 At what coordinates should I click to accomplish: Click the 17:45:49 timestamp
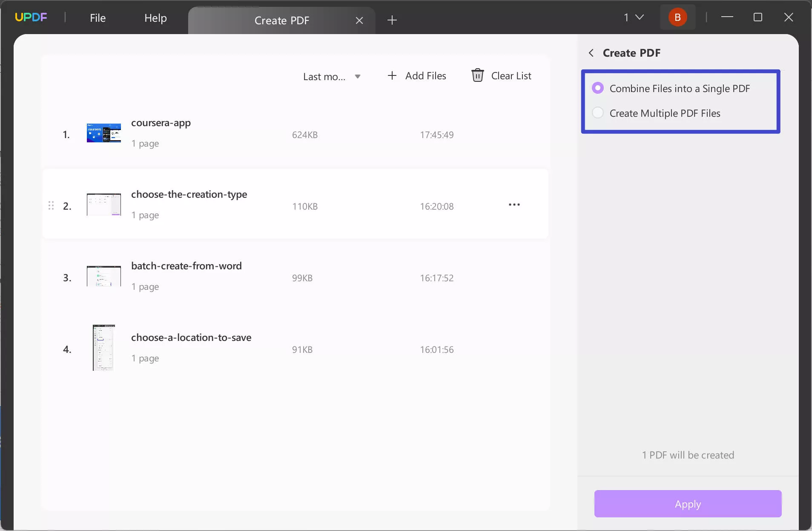click(x=437, y=135)
